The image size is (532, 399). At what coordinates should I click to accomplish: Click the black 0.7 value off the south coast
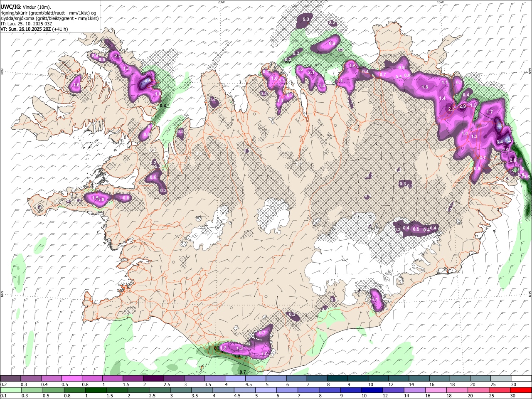click(x=243, y=372)
